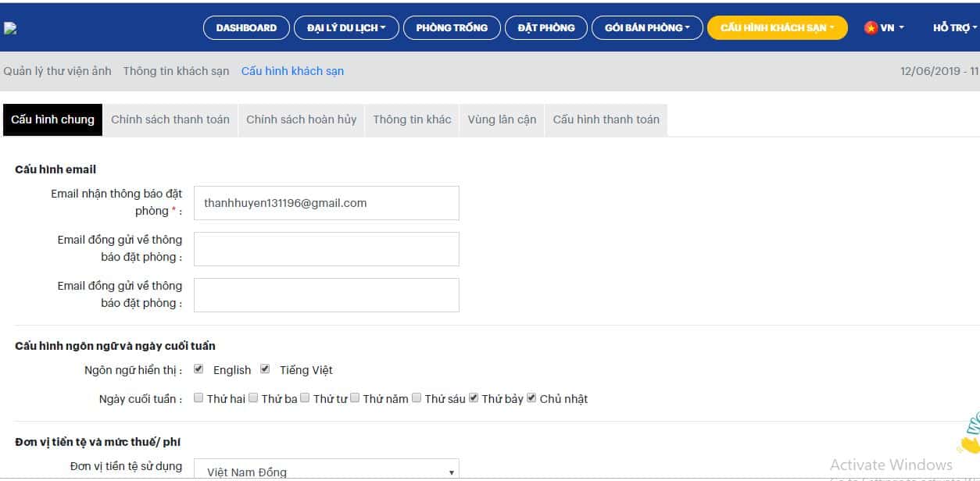
Task: Toggle the Thứ bảy weekend checkbox
Action: tap(473, 398)
